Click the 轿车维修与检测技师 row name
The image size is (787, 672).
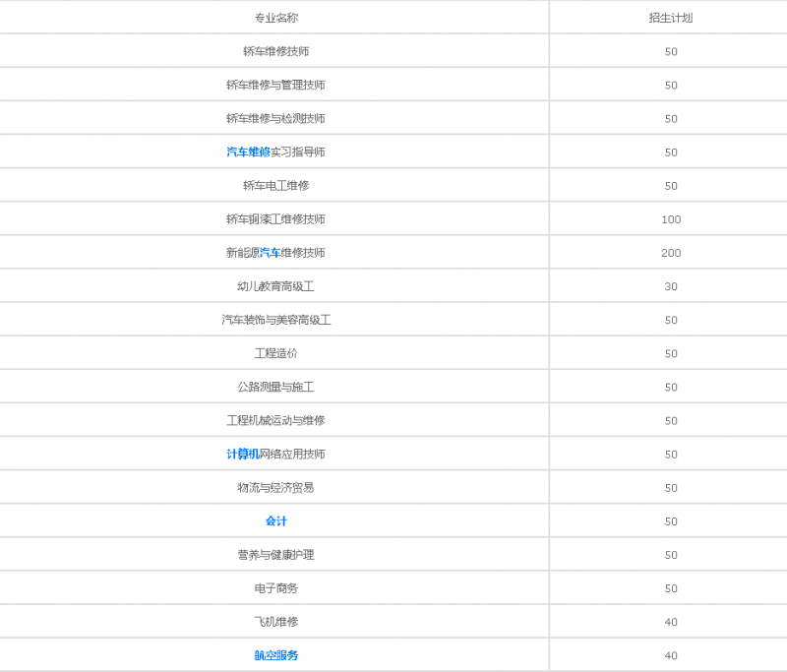pos(275,118)
